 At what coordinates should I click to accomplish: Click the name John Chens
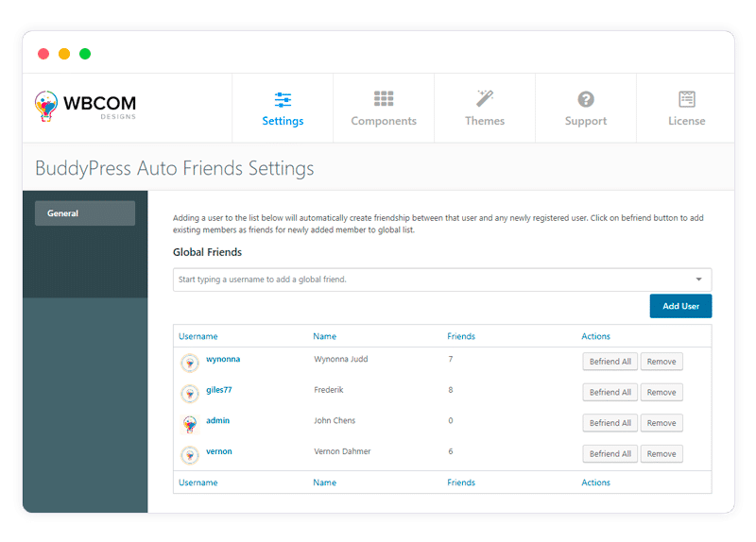(x=335, y=420)
